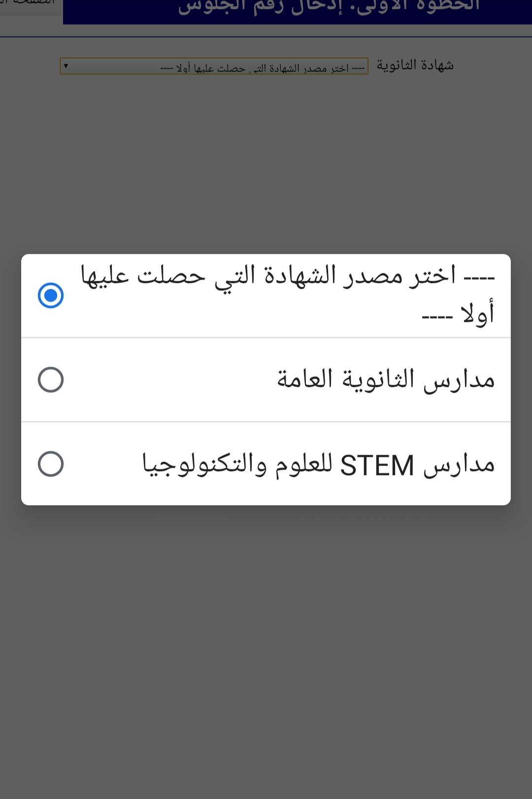Select the مدارس الثانوية العامة radio button
This screenshot has width=532, height=799.
point(51,380)
